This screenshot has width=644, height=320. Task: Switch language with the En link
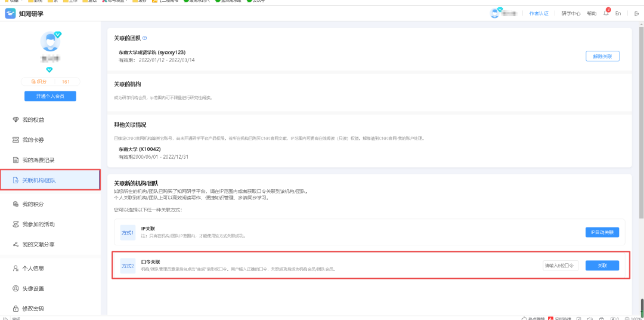pos(618,14)
